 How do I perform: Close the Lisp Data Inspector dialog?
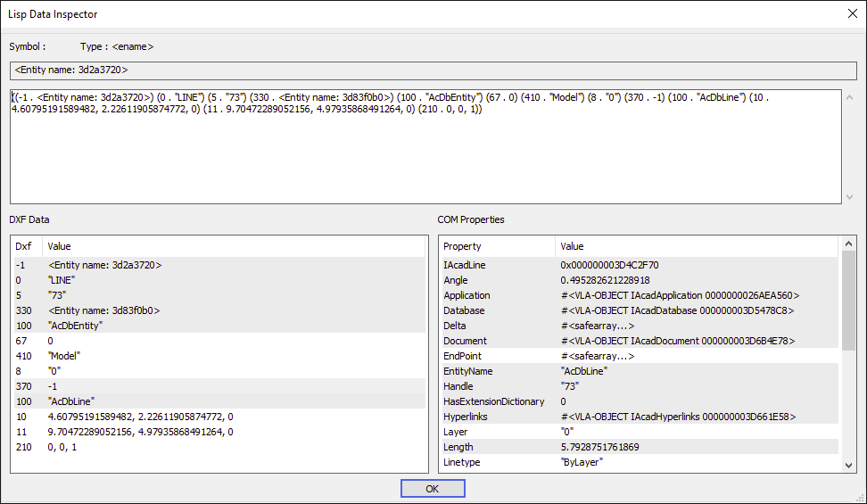tap(852, 14)
